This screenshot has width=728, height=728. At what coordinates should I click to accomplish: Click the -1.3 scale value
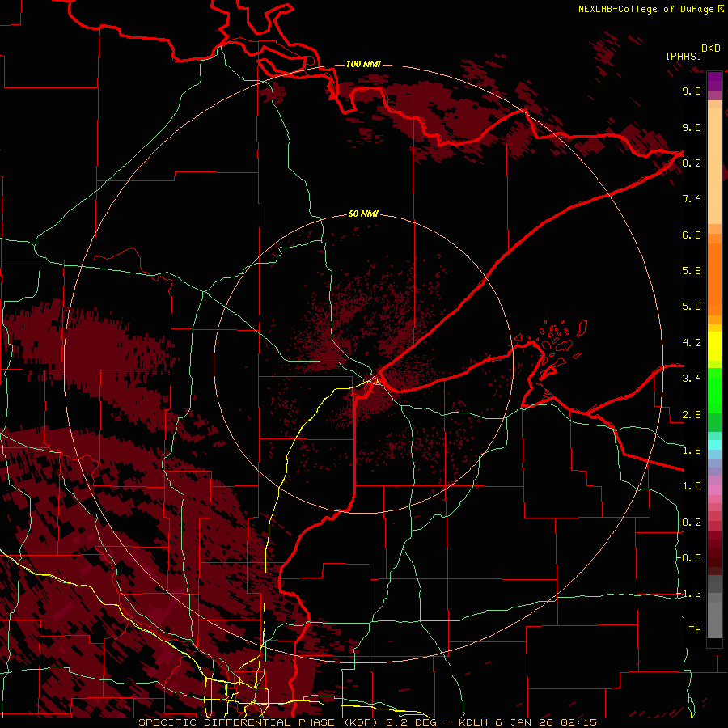pos(689,594)
